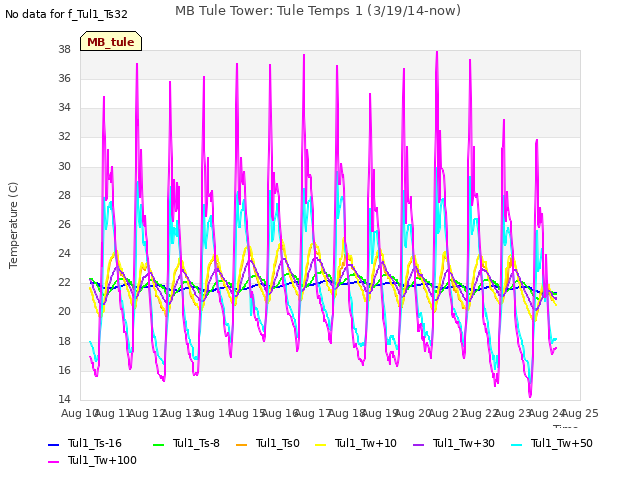Click the orange Tul1_Ts0 legend swatch
The width and height of the screenshot is (640, 480).
242,444
